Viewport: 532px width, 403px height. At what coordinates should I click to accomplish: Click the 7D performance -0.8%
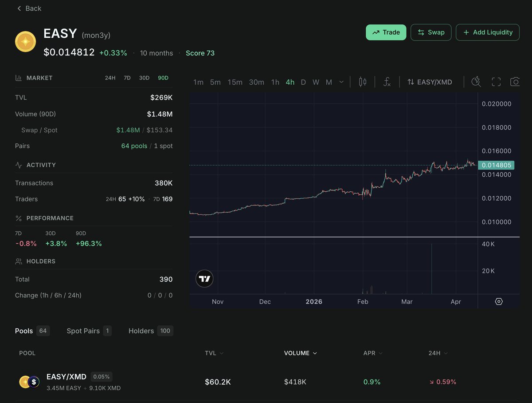pos(26,244)
